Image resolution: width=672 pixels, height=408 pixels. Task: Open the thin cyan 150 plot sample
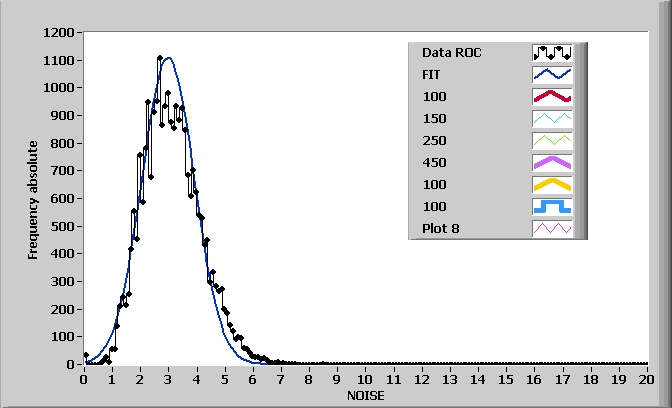pyautogui.click(x=551, y=118)
